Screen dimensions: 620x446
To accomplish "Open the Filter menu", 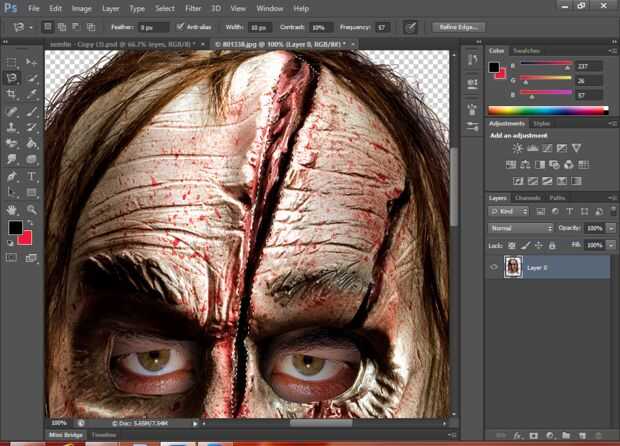I will pos(193,8).
